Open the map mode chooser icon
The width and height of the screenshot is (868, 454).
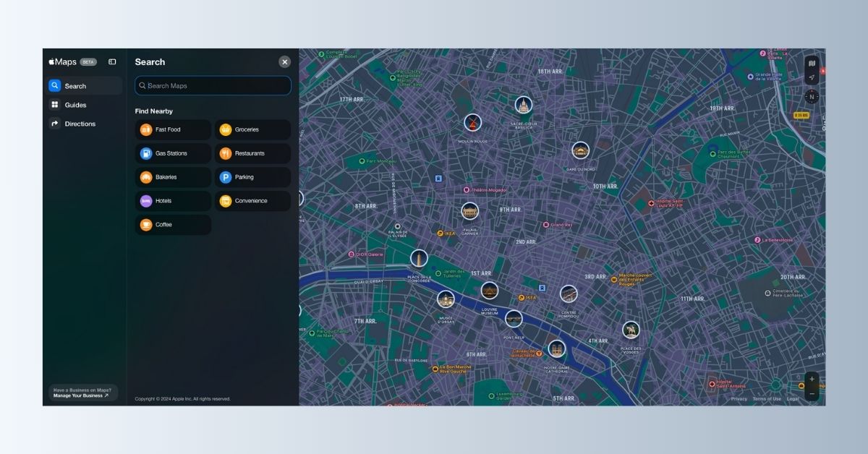click(812, 64)
